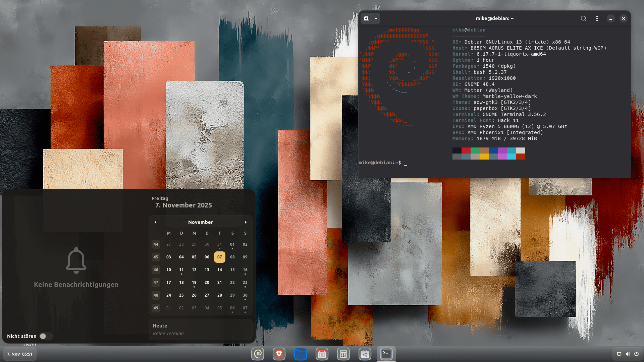Go to next month in calendar
The width and height of the screenshot is (644, 362).
click(246, 222)
